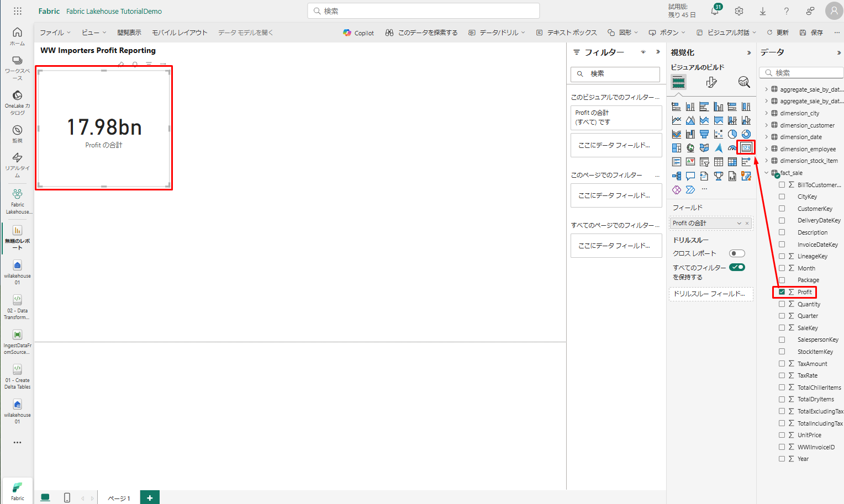
Task: Check the Year field checkbox
Action: (782, 459)
